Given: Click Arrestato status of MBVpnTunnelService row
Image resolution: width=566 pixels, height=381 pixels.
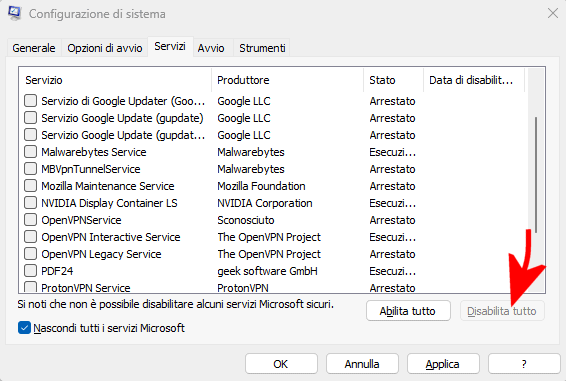Looking at the screenshot, I should tap(392, 169).
